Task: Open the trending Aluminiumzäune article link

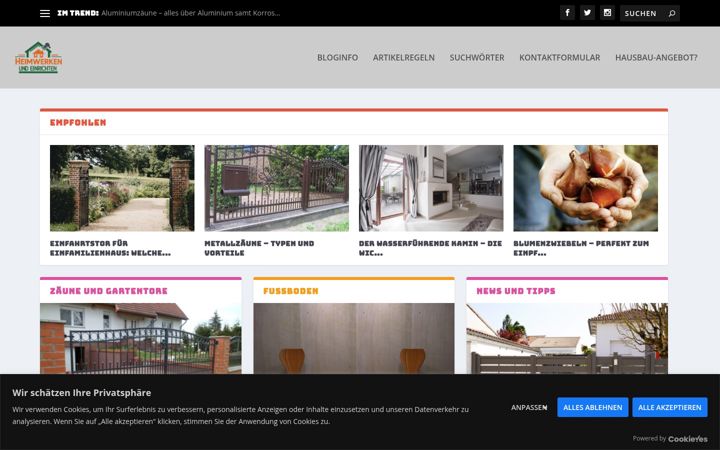Action: (191, 13)
